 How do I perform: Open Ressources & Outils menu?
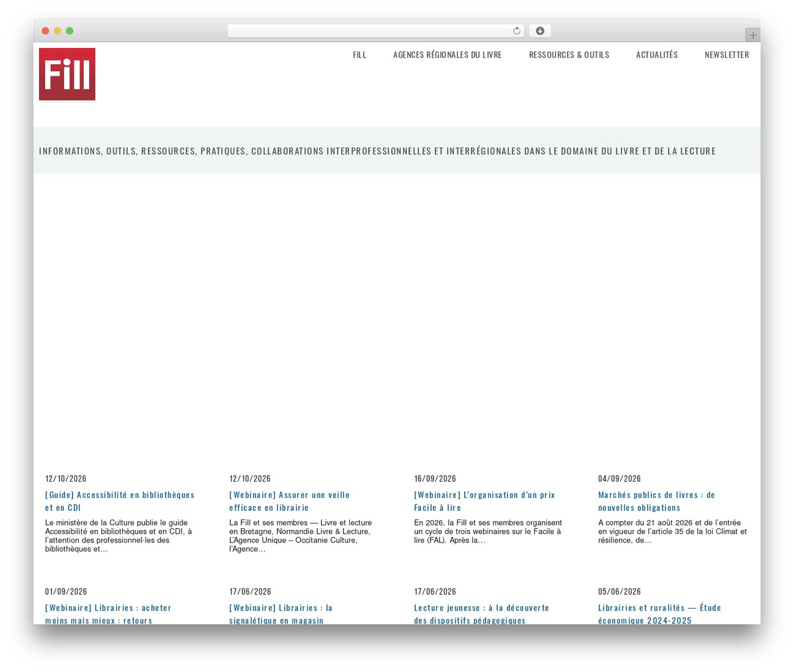point(569,55)
